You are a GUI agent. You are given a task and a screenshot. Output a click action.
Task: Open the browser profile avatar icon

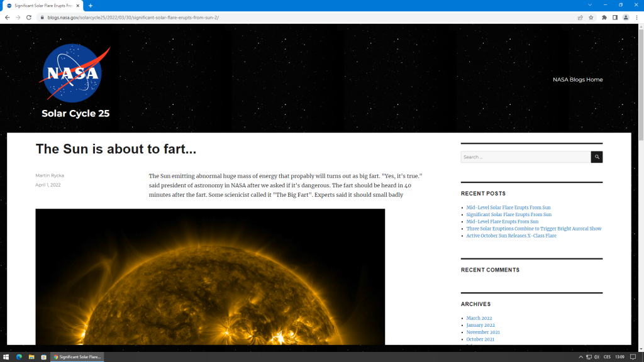click(626, 18)
